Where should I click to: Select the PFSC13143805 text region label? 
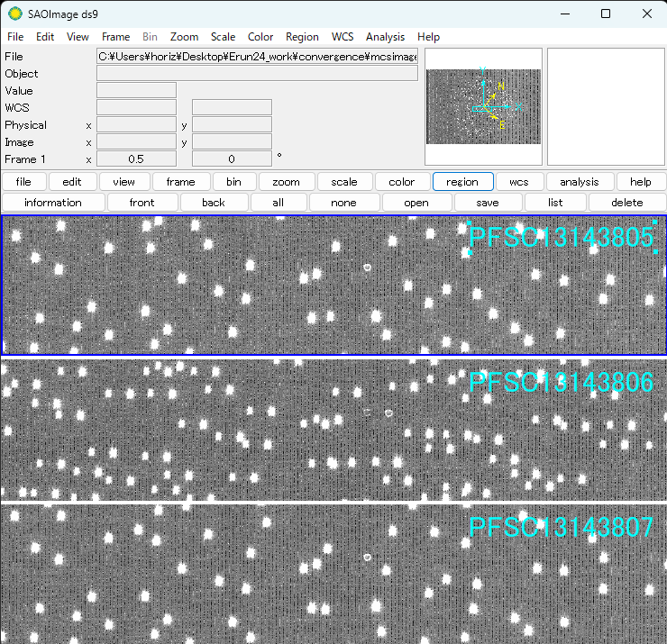[561, 238]
